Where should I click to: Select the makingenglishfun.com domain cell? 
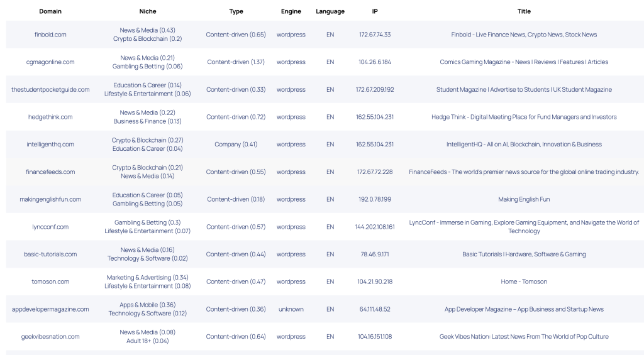[50, 199]
